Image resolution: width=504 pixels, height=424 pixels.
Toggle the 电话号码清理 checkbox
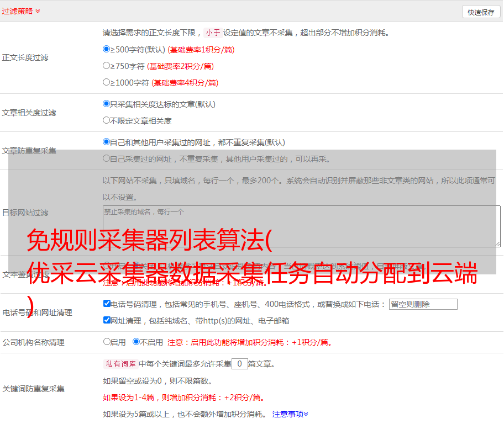tap(107, 304)
